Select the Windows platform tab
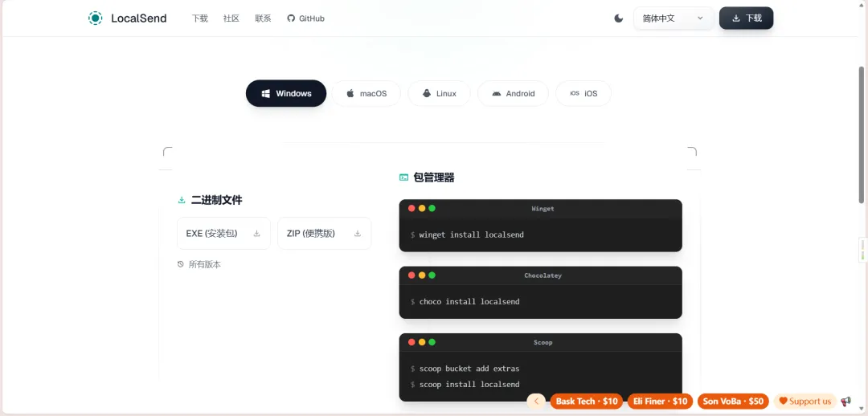Screen dimensions: 868x416 (x=286, y=93)
